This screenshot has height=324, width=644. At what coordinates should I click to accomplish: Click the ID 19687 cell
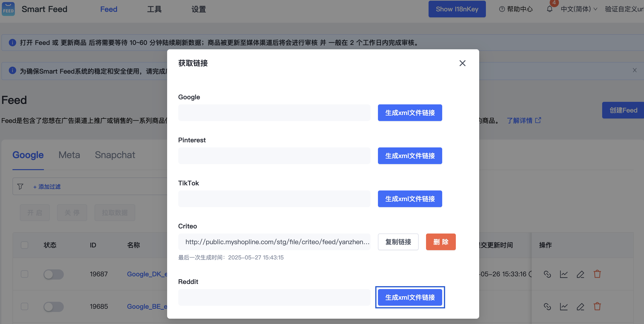point(99,274)
